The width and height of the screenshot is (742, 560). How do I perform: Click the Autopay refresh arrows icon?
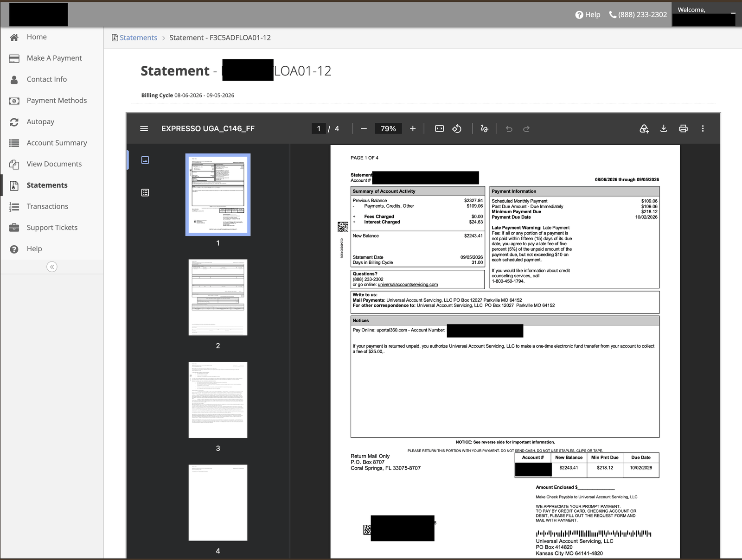point(14,122)
